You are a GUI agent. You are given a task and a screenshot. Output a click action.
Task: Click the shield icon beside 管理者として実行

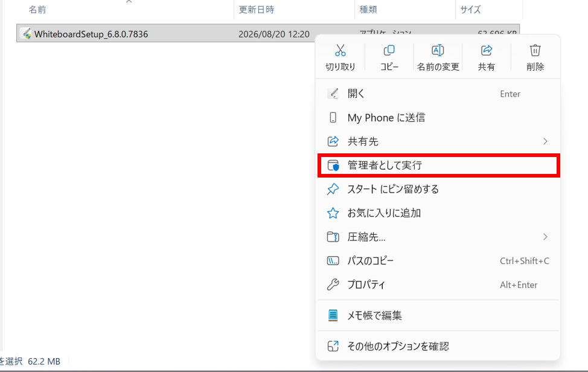[x=333, y=165]
